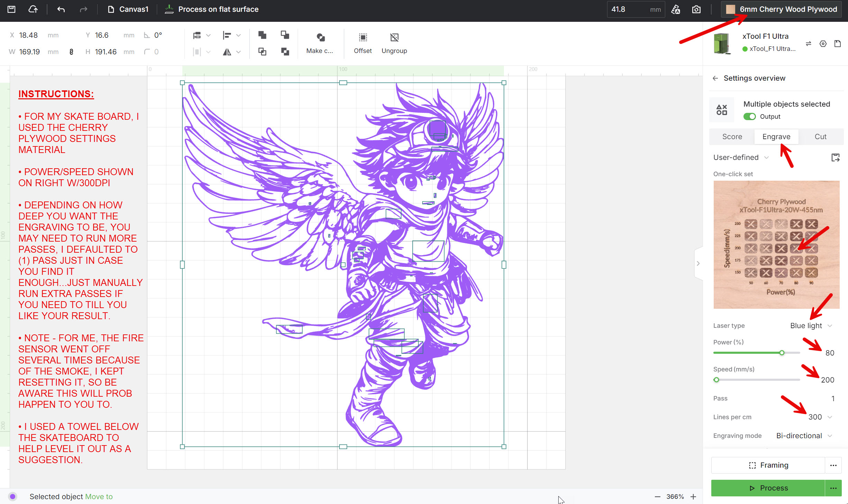The width and height of the screenshot is (848, 504).
Task: Expand the User-defined preset dropdown
Action: pos(741,157)
